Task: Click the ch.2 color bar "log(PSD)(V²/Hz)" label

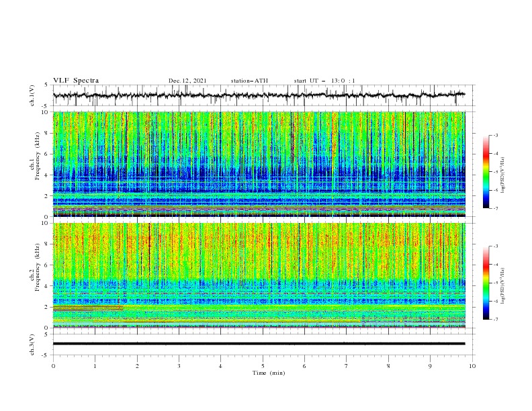Action: [503, 286]
